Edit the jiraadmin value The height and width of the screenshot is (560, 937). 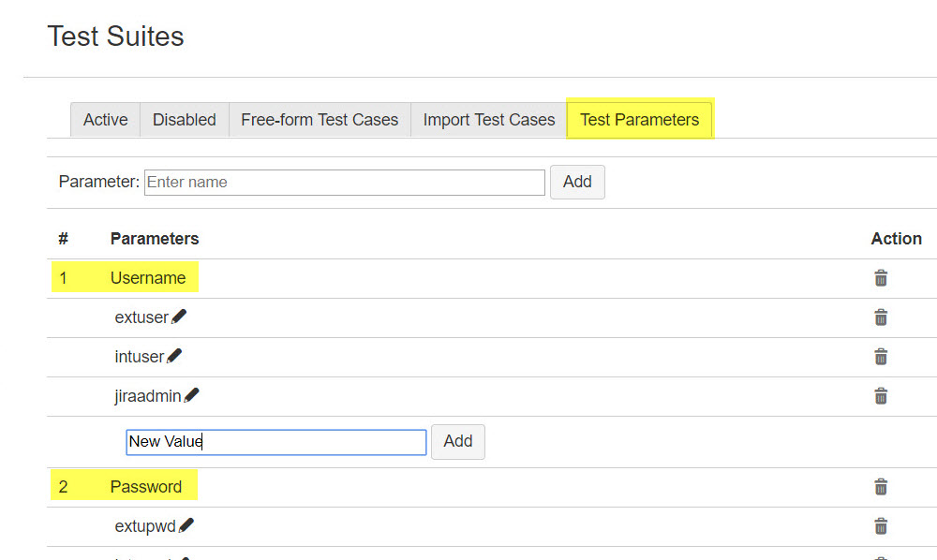click(x=191, y=396)
